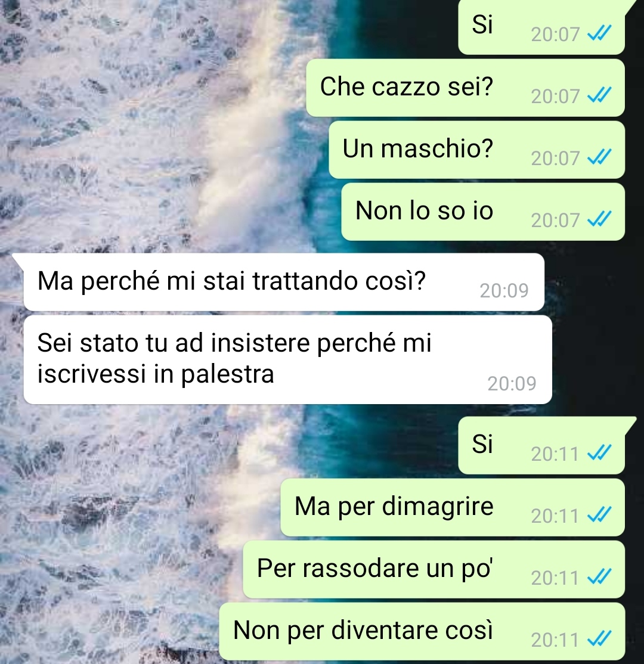Select the 'Un maschio?' message bubble
The width and height of the screenshot is (644, 664).
476,150
